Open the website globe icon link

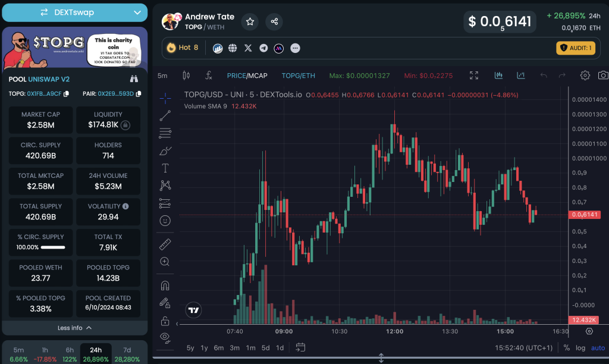233,48
